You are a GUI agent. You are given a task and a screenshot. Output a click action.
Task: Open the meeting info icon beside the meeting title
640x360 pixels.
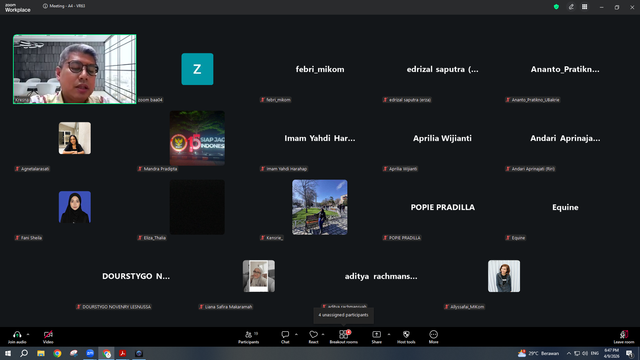pyautogui.click(x=45, y=6)
